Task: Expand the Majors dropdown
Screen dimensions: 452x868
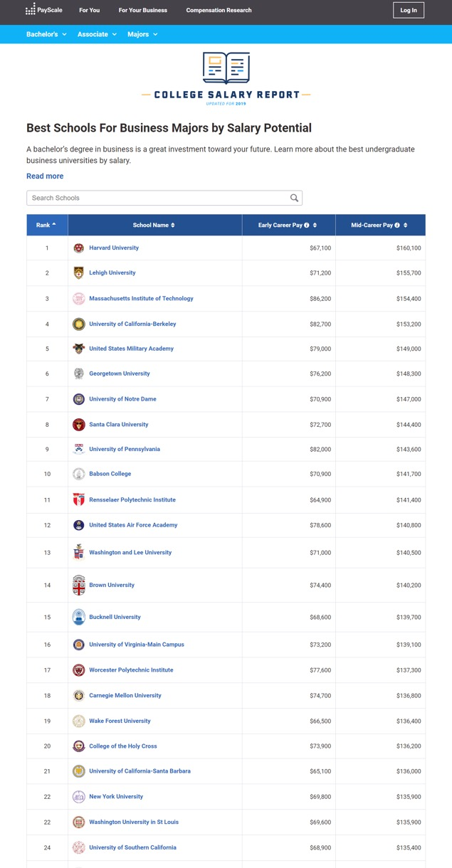Action: pyautogui.click(x=142, y=34)
